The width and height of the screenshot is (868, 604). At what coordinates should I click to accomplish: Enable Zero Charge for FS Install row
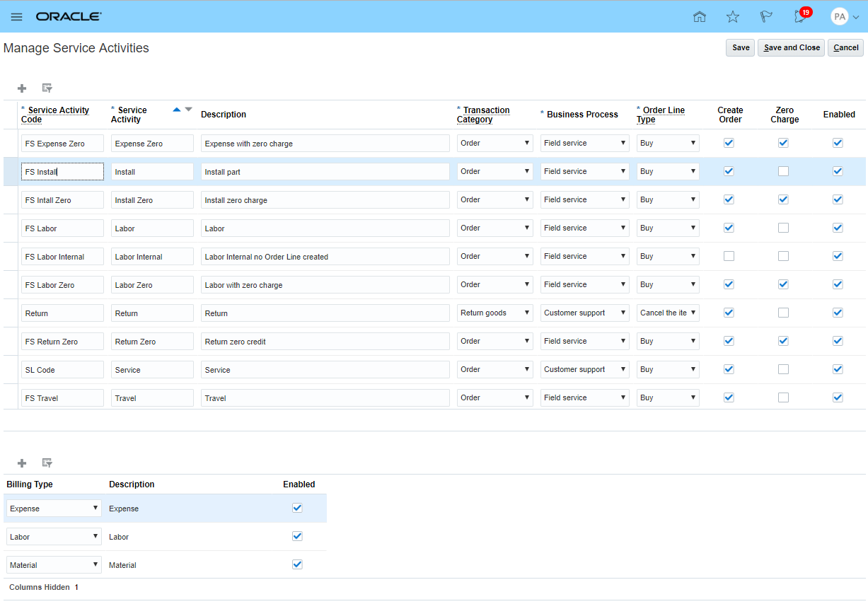click(x=783, y=171)
